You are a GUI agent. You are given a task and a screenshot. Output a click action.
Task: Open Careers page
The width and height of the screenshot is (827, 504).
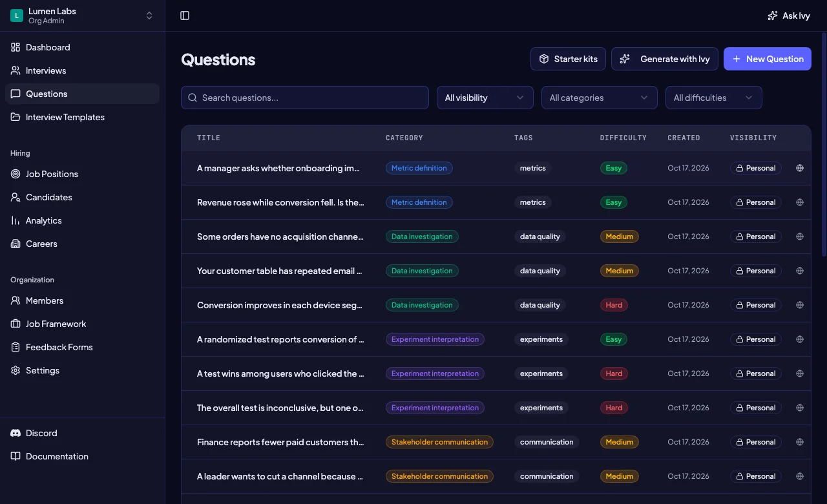(x=82, y=244)
